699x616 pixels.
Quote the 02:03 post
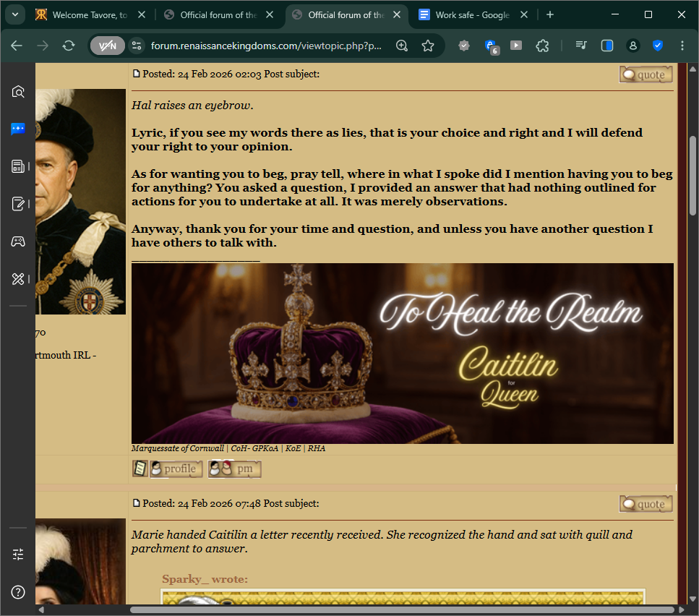point(646,74)
